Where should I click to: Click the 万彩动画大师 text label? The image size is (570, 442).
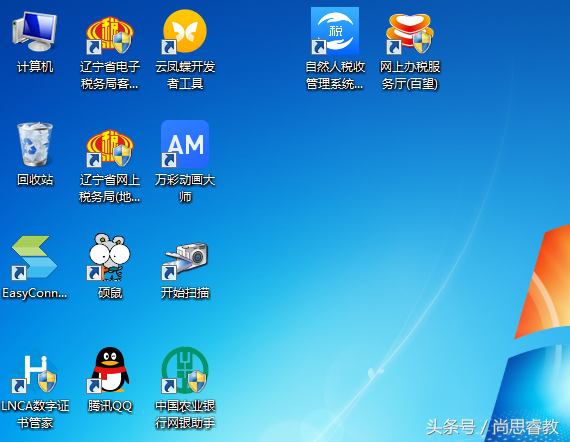click(185, 188)
